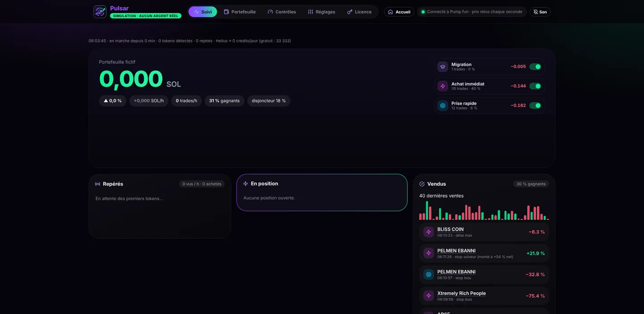Click the Migration −0.005 value
644x314 pixels.
coord(518,67)
